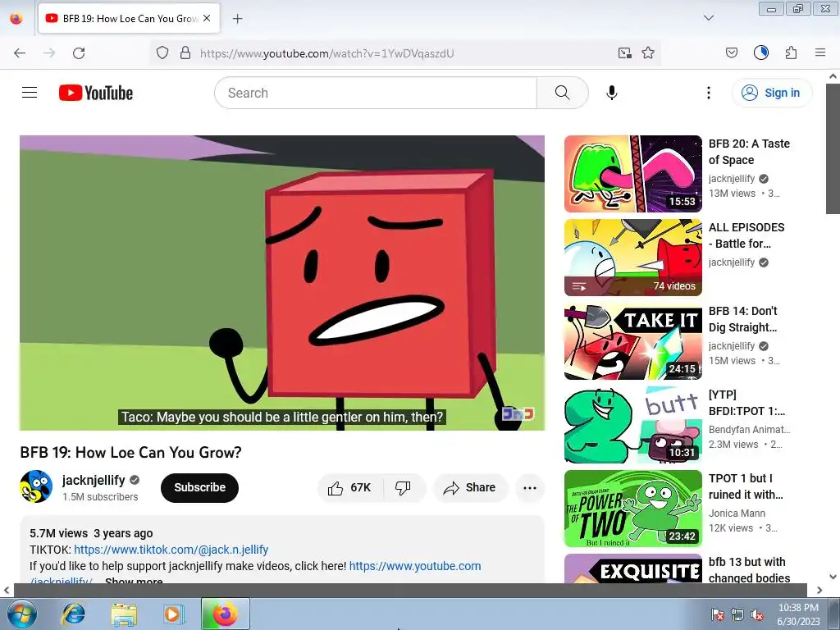Click the Firefox taskbar button
This screenshot has height=630, width=840.
225,614
